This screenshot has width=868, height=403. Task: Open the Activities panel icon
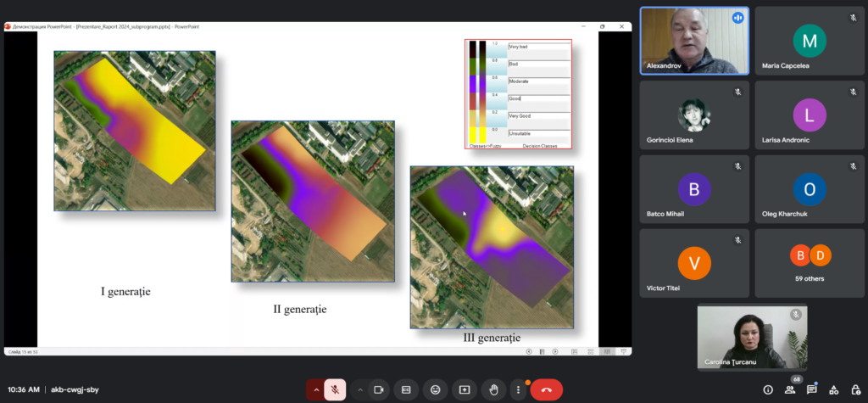(x=834, y=389)
